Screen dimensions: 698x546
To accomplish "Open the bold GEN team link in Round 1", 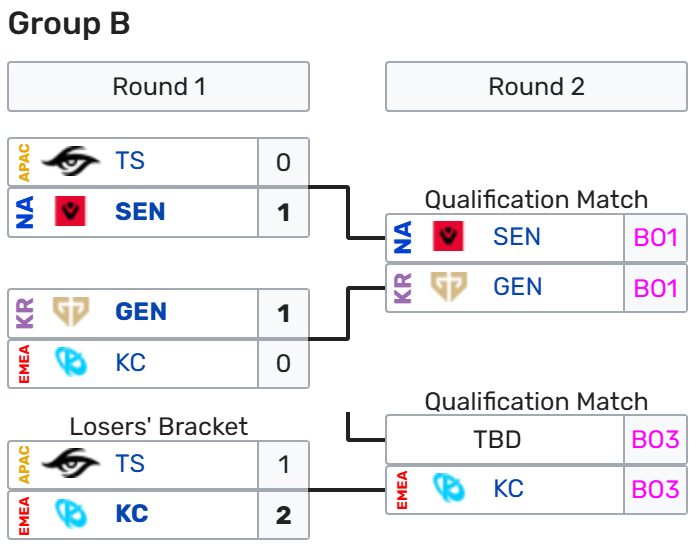I will tap(141, 311).
